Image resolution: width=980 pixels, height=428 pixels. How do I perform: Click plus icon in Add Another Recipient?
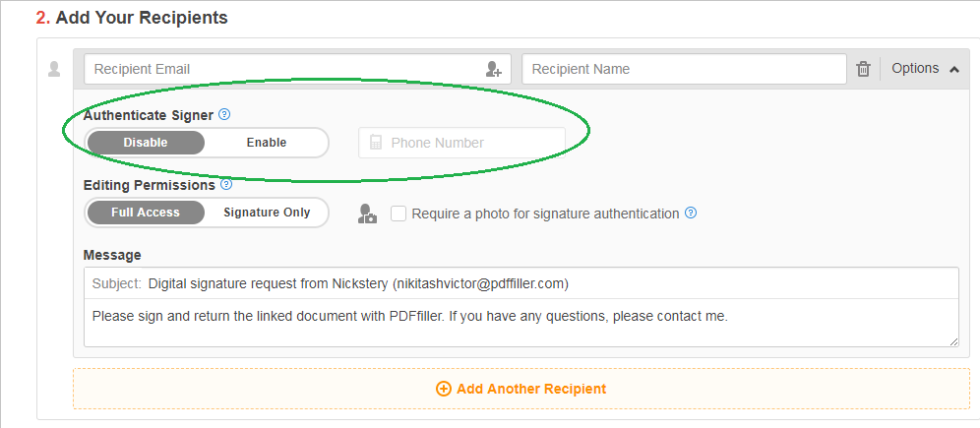point(443,389)
